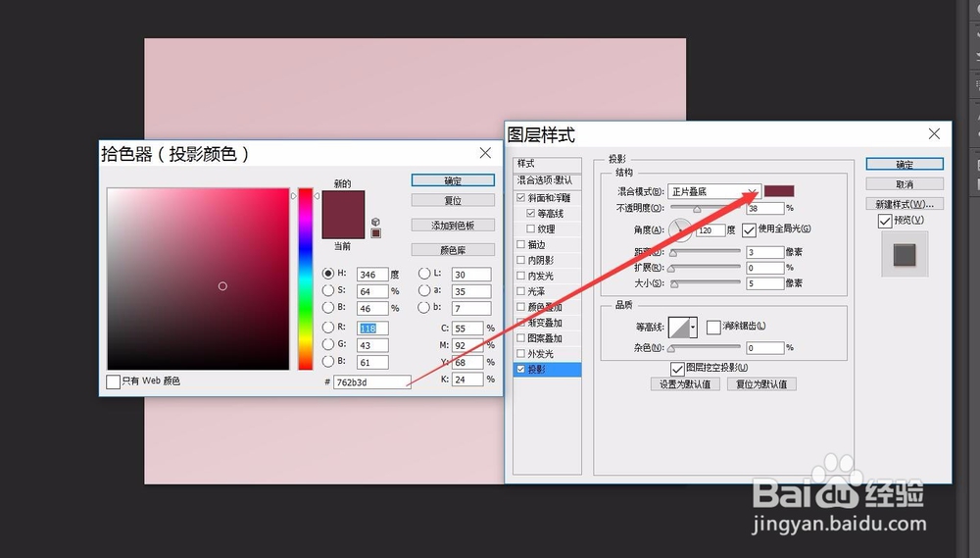Toggle 纹理 sub-style checkbox
The height and width of the screenshot is (558, 980).
pyautogui.click(x=530, y=228)
